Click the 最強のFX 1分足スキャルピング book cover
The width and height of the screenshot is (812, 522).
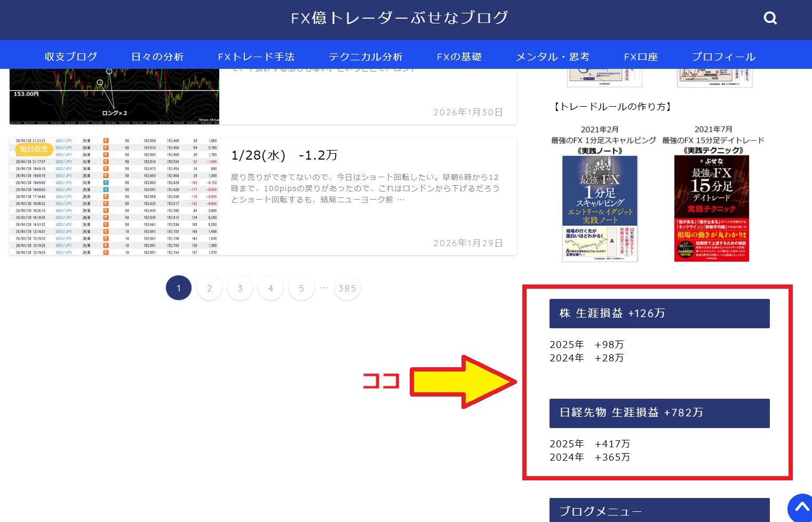tap(600, 208)
